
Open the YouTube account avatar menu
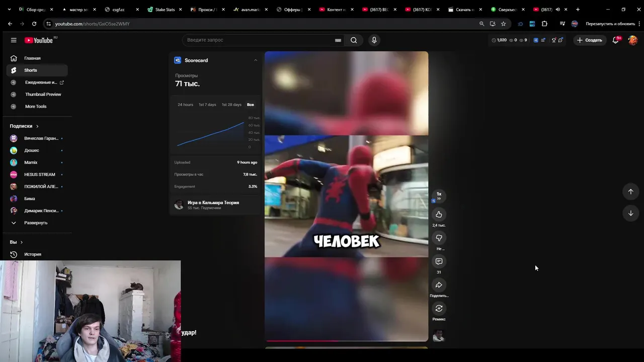tap(632, 40)
